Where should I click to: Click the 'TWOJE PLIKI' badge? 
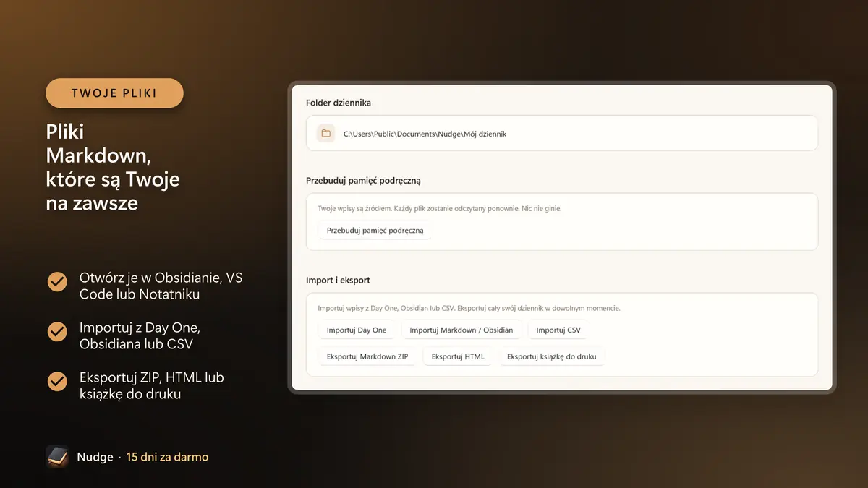tap(114, 93)
